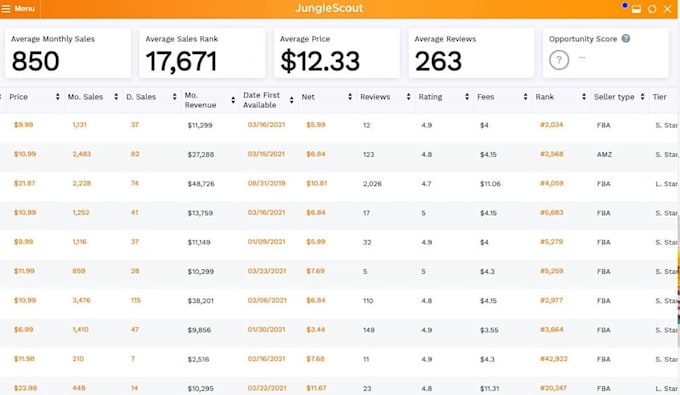Sort by Fees column arrows
Image resolution: width=680 pixels, height=395 pixels.
[x=525, y=97]
